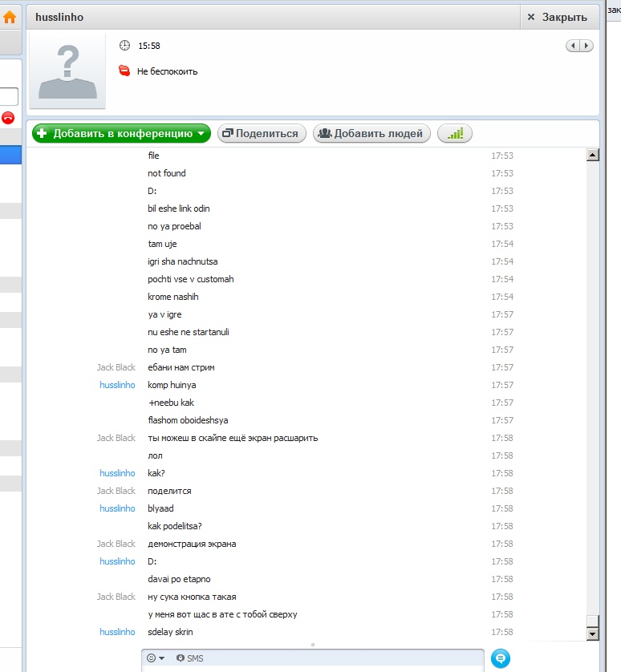
Task: Open call quality signal bars button
Action: [455, 133]
